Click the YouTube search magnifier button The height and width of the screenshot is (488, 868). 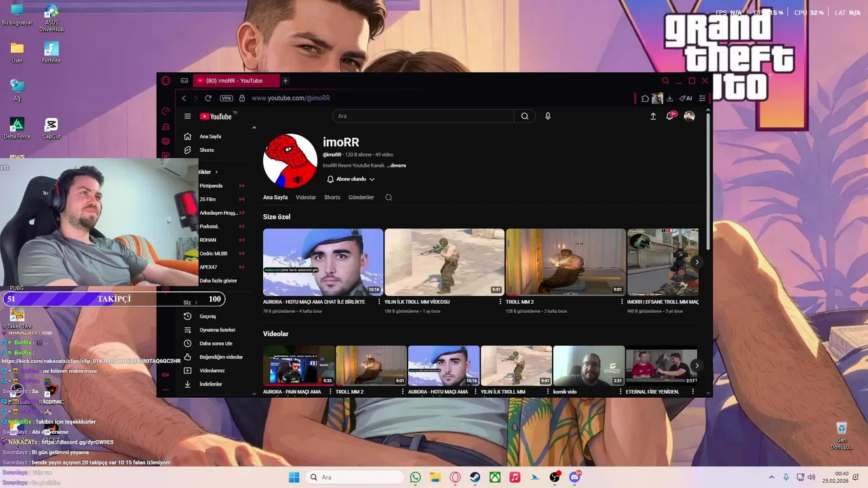pyautogui.click(x=525, y=116)
